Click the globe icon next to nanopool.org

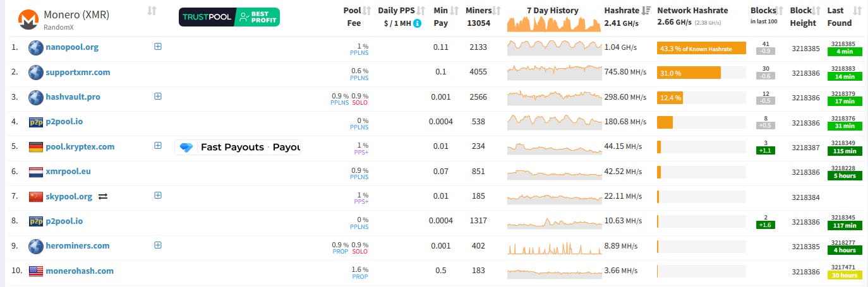point(36,47)
